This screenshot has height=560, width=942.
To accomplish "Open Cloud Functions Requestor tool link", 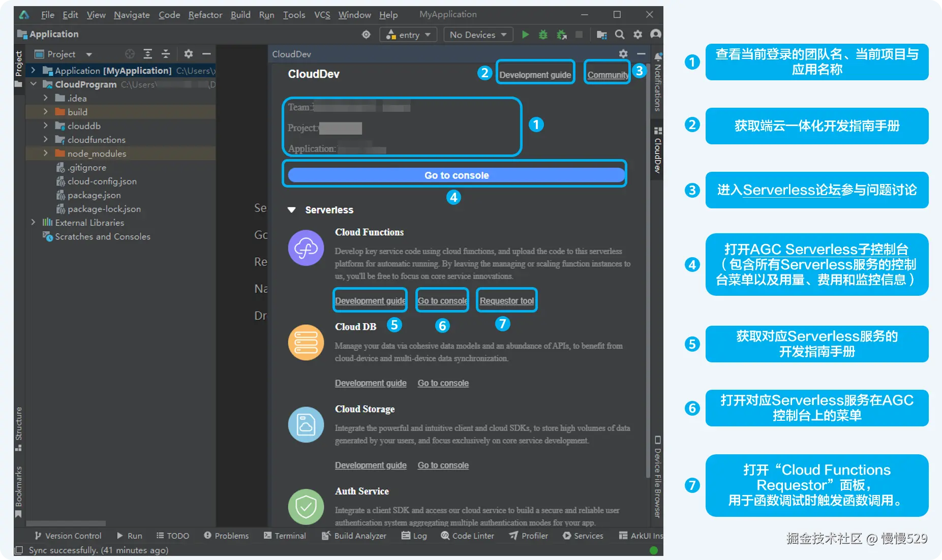I will point(507,301).
